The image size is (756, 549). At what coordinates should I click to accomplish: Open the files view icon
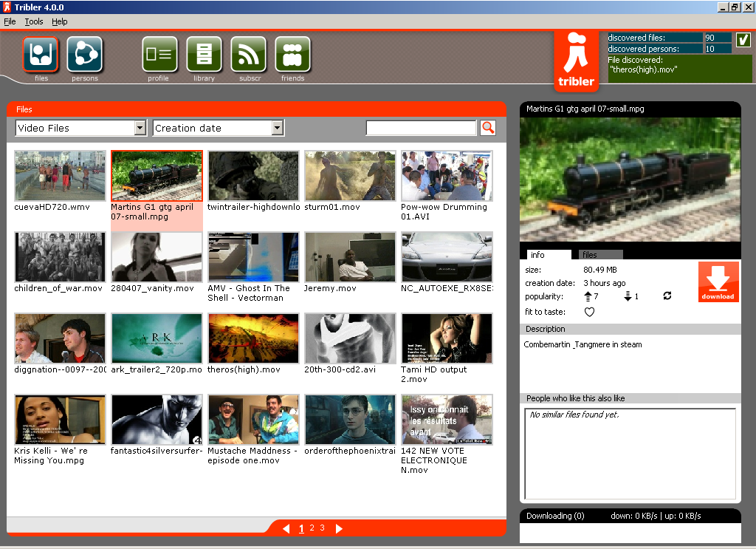41,55
